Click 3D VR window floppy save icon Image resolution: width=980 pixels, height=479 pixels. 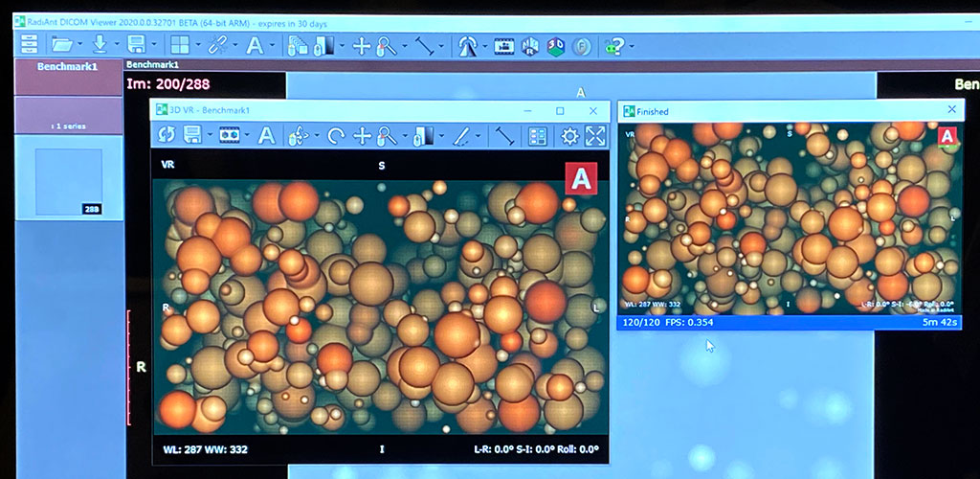click(192, 135)
